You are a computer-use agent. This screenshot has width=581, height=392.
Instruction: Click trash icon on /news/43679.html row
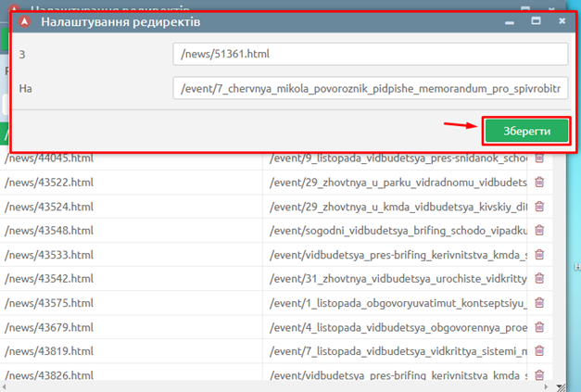click(539, 327)
